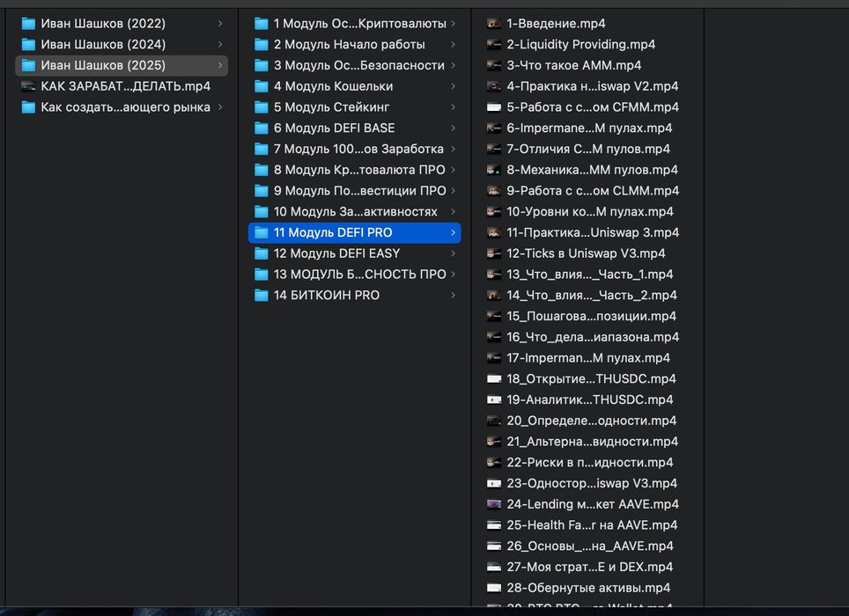Image resolution: width=849 pixels, height=616 pixels.
Task: Click folder icon for 6 Модуль DEFI BASE
Action: tap(261, 128)
